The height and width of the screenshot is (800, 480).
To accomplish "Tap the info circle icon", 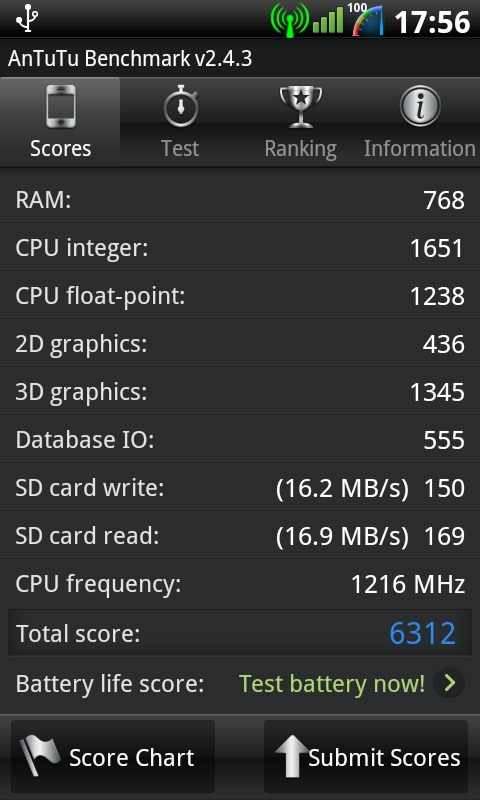I will [420, 106].
